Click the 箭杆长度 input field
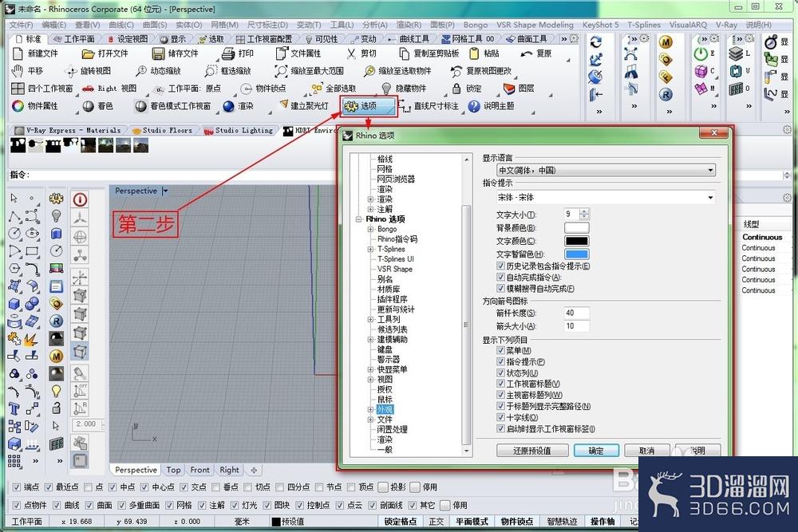This screenshot has width=798, height=532. pyautogui.click(x=577, y=313)
